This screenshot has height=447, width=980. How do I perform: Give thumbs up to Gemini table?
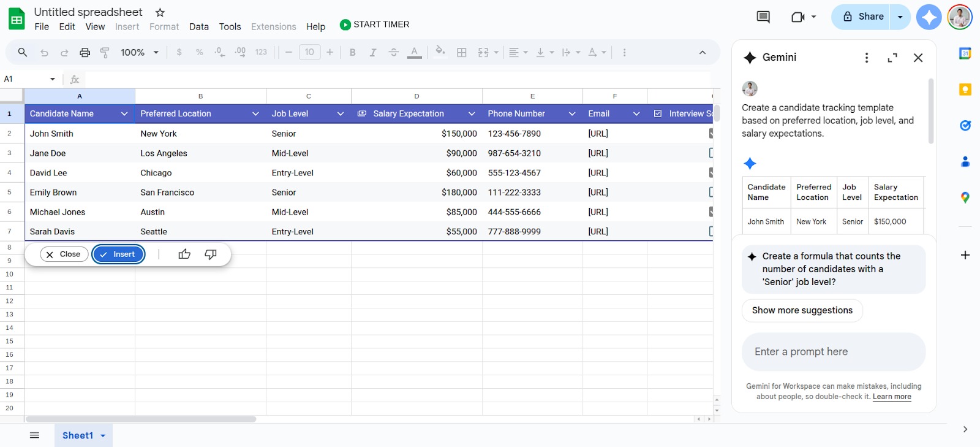coord(184,254)
